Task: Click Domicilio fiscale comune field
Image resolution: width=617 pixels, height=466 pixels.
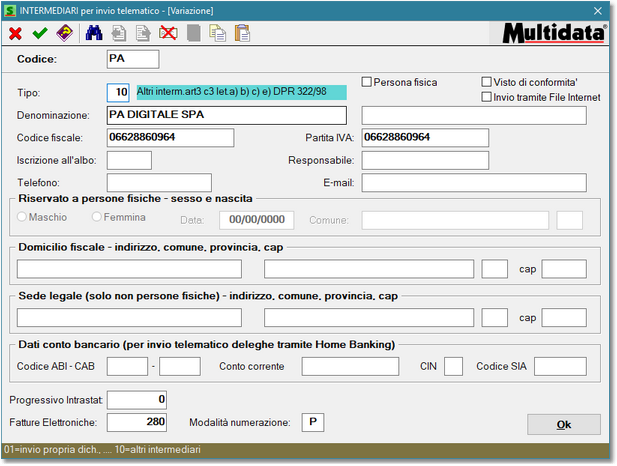Action: pyautogui.click(x=369, y=269)
